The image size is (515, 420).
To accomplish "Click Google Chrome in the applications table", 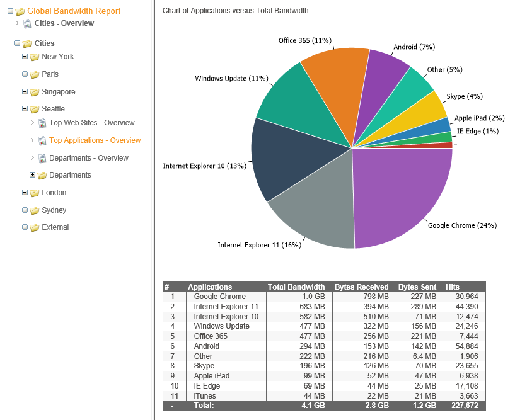I will 220,297.
